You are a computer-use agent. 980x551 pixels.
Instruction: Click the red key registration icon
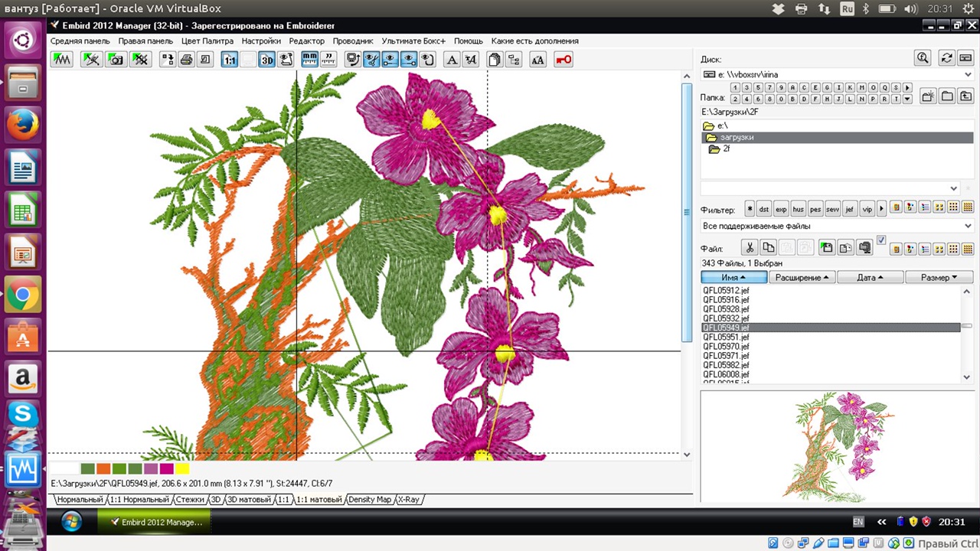(563, 59)
